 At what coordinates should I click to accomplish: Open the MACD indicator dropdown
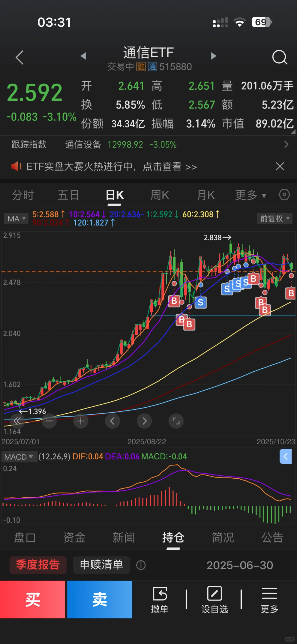tap(19, 457)
